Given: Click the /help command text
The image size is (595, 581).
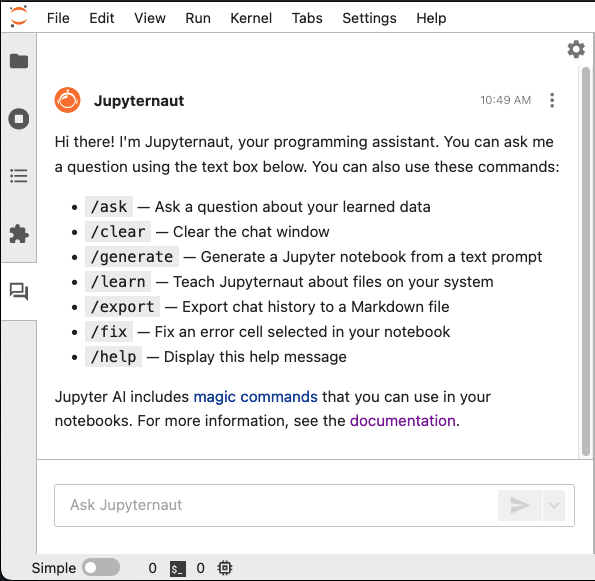Looking at the screenshot, I should [113, 357].
